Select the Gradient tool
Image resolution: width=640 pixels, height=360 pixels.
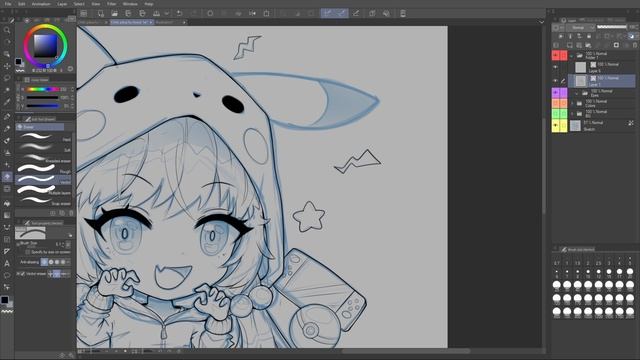pos(7,215)
